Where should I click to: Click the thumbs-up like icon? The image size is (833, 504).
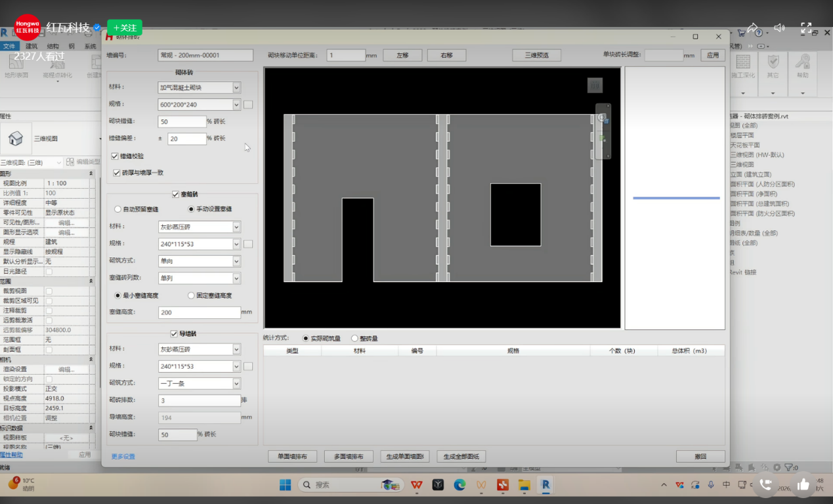803,485
